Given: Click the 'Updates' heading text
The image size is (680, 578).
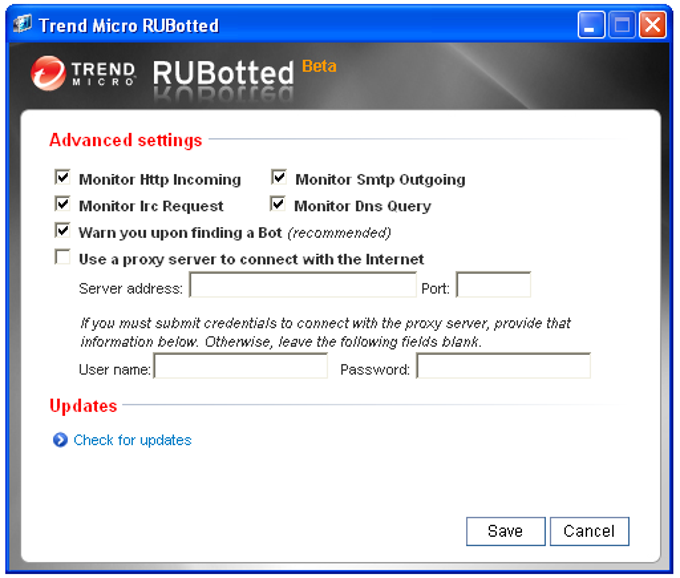Looking at the screenshot, I should point(83,406).
